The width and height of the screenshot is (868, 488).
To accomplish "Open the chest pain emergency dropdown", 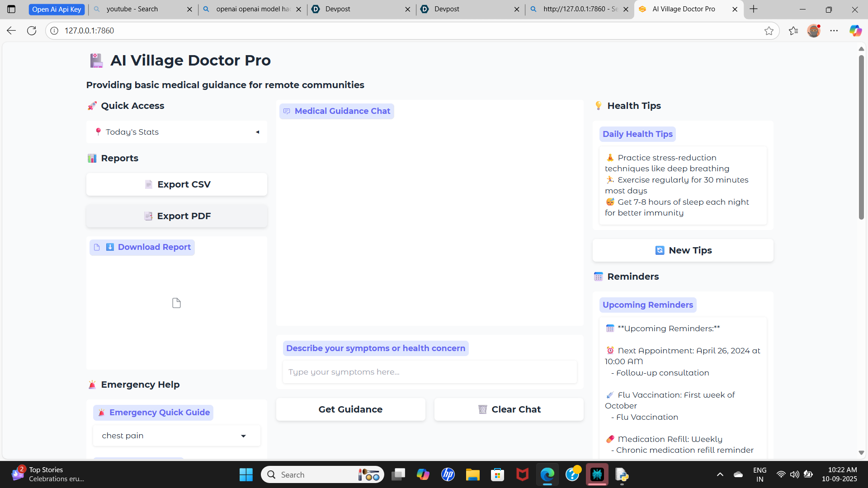I will coord(176,436).
